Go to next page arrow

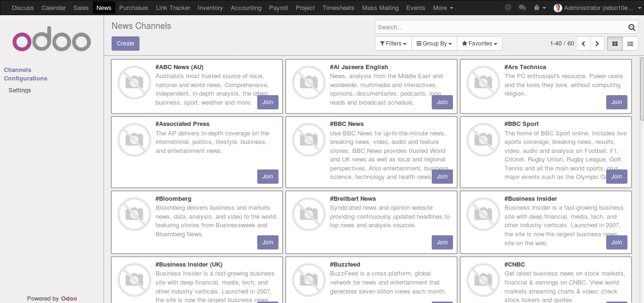597,44
